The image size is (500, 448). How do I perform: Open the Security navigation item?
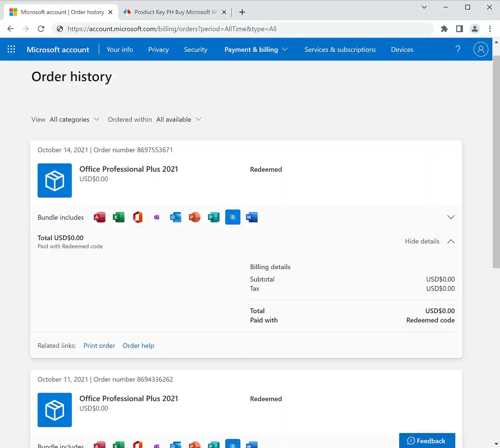click(x=195, y=50)
